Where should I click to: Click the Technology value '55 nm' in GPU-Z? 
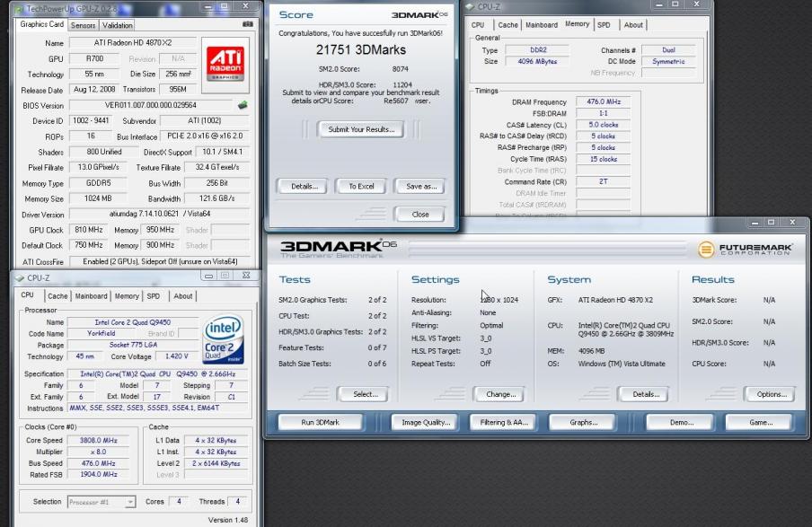(x=94, y=75)
